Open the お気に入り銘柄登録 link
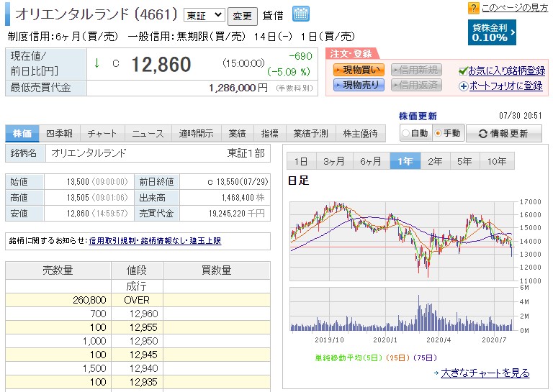 tap(507, 70)
